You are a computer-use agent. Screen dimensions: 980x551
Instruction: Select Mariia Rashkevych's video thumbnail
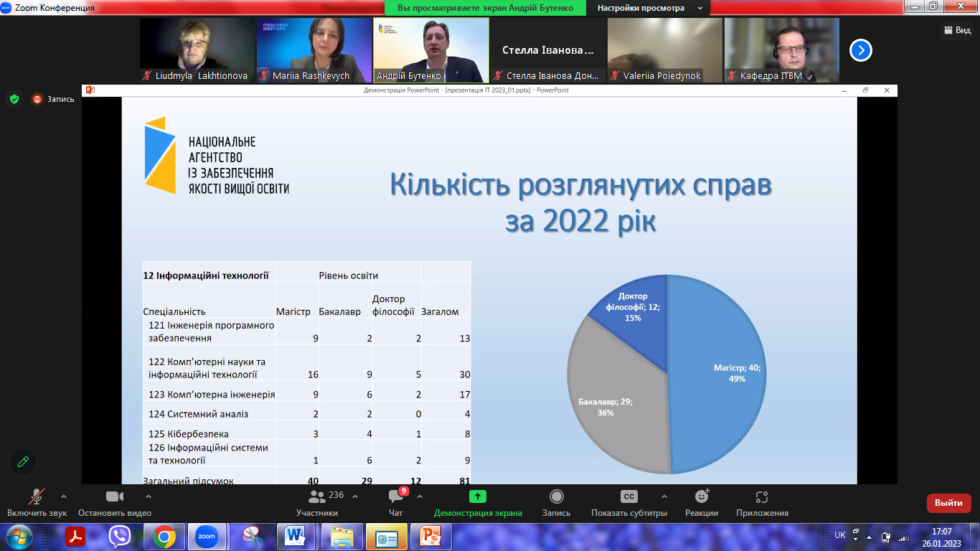point(314,49)
